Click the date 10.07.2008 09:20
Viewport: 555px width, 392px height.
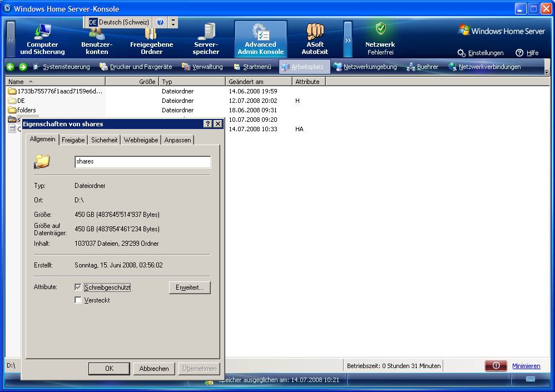tap(253, 120)
